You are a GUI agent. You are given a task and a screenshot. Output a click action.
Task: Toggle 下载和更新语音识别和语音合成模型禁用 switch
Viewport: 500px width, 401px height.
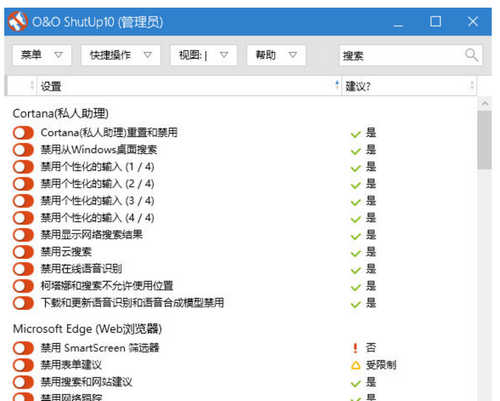pyautogui.click(x=23, y=303)
